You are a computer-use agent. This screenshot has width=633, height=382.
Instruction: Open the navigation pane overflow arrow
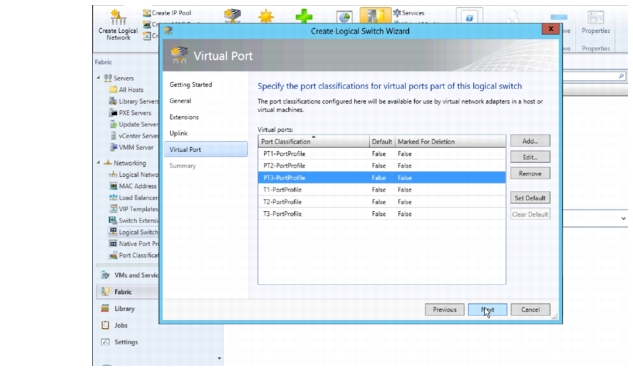tap(219, 358)
